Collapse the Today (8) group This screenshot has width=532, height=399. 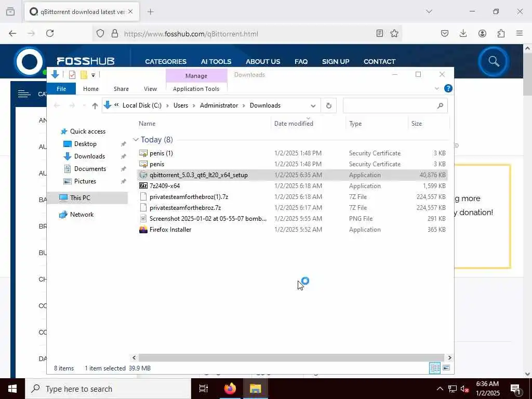(x=136, y=140)
